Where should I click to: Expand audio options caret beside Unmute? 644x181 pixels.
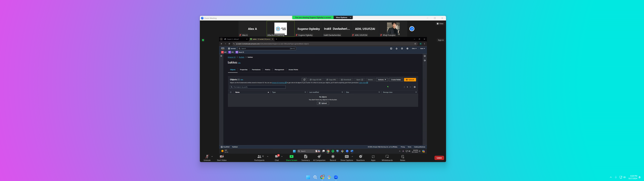pyautogui.click(x=212, y=156)
